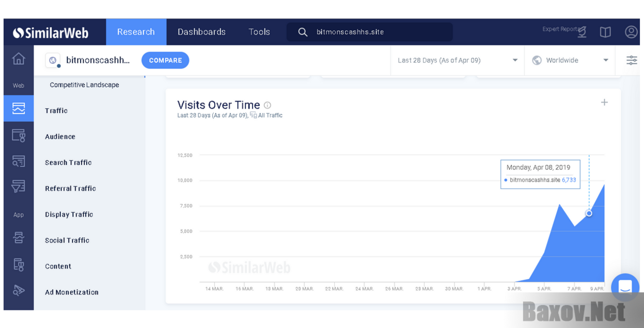Click the filter sliders icon
Screen dimensions: 644x328
(x=632, y=60)
